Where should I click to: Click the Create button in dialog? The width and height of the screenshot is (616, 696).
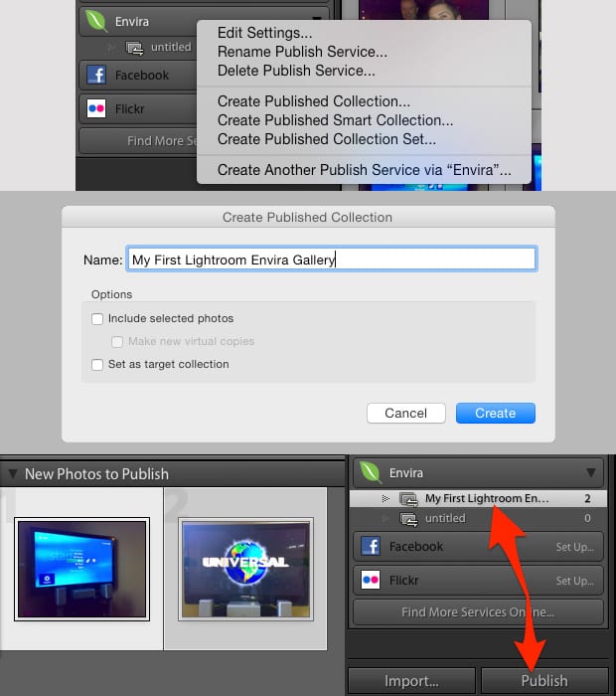coord(496,414)
